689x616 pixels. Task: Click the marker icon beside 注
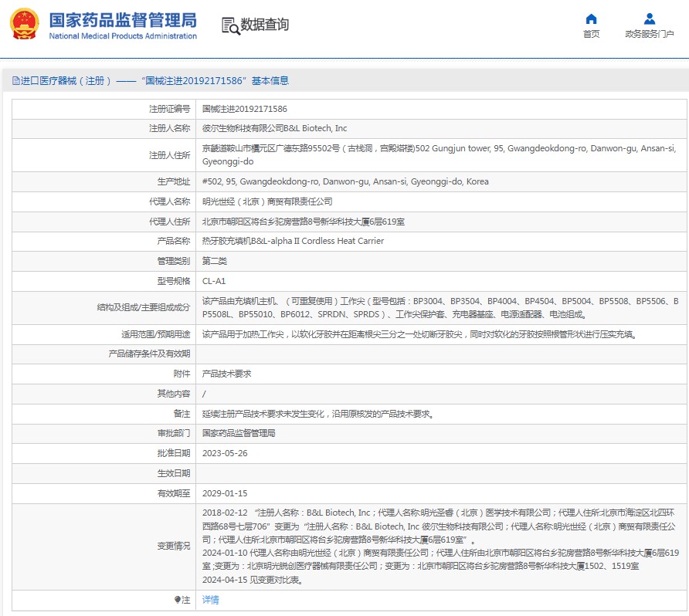coord(177,600)
